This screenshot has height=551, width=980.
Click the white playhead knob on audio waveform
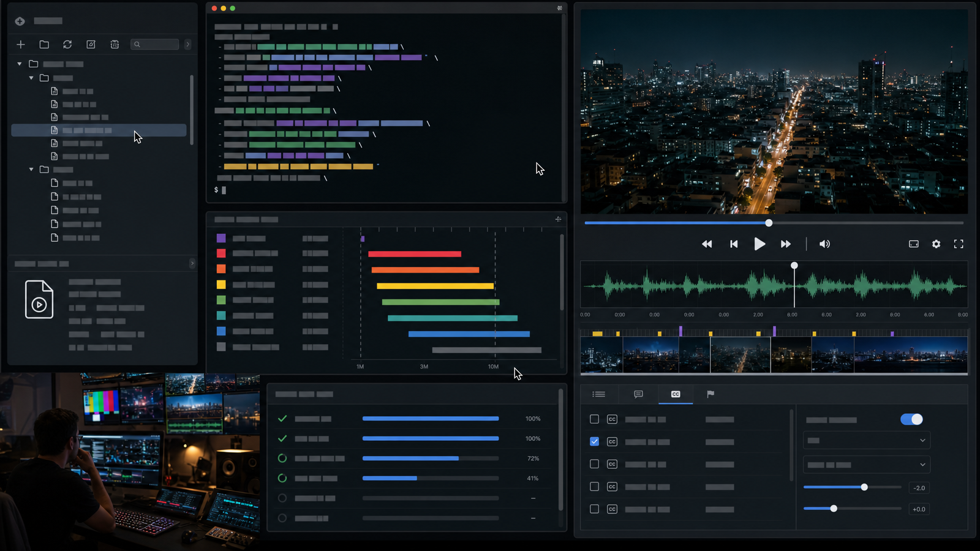pyautogui.click(x=794, y=266)
